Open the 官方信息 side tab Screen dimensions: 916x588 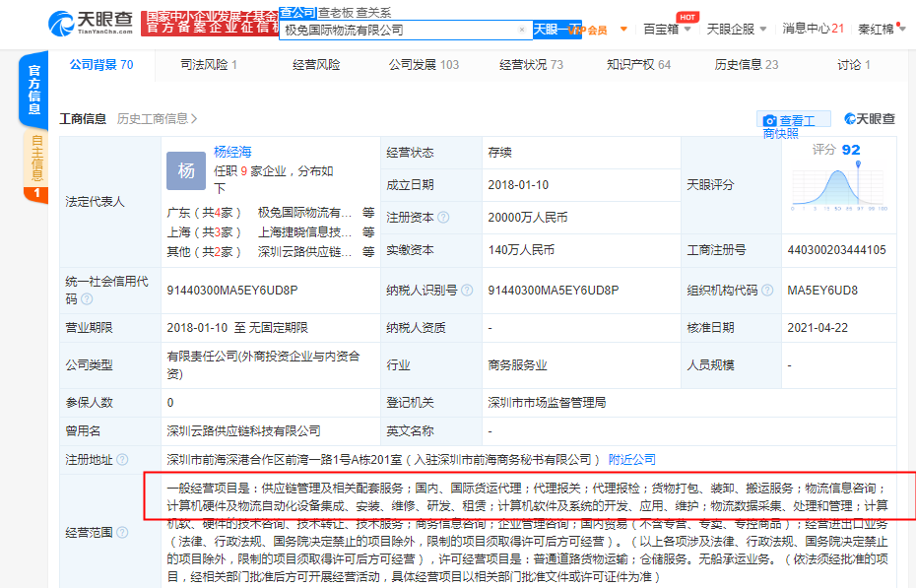point(33,90)
